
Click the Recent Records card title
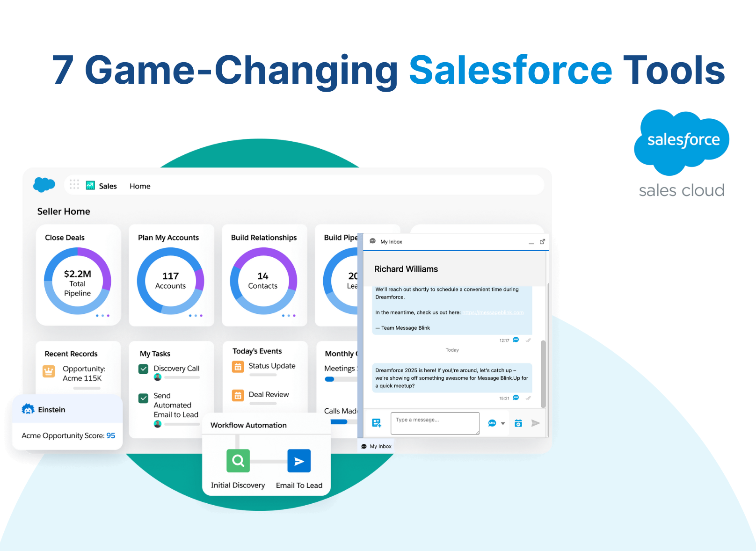click(71, 354)
